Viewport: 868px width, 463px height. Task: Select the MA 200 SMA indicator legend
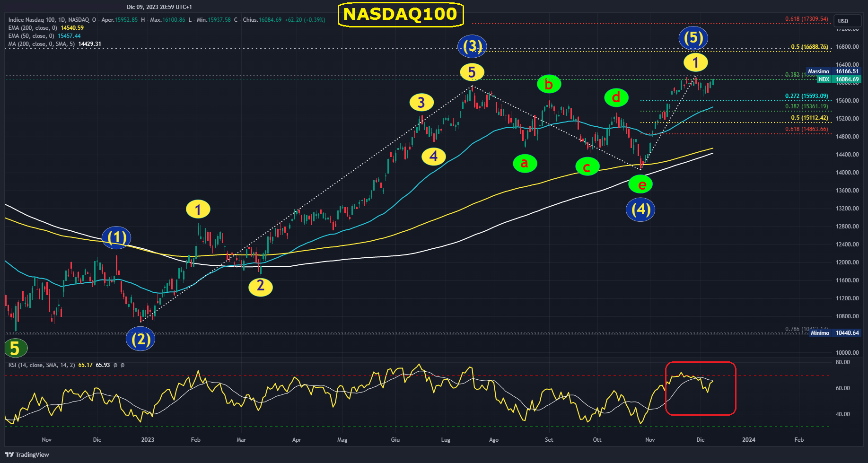pos(54,44)
